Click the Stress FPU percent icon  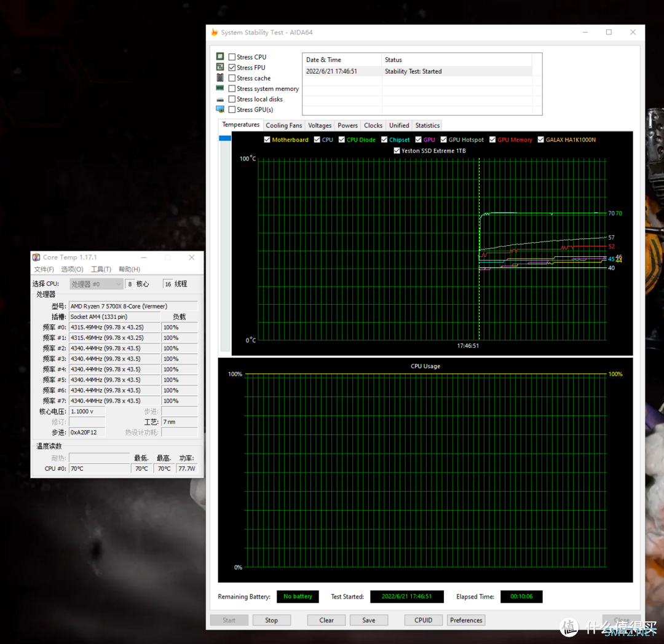click(x=219, y=67)
